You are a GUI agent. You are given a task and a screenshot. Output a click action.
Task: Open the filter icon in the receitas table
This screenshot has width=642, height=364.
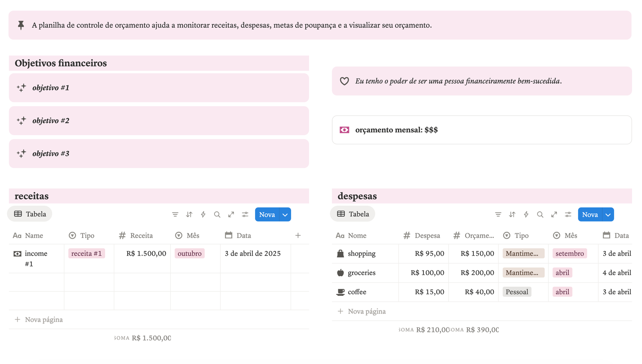coord(175,214)
